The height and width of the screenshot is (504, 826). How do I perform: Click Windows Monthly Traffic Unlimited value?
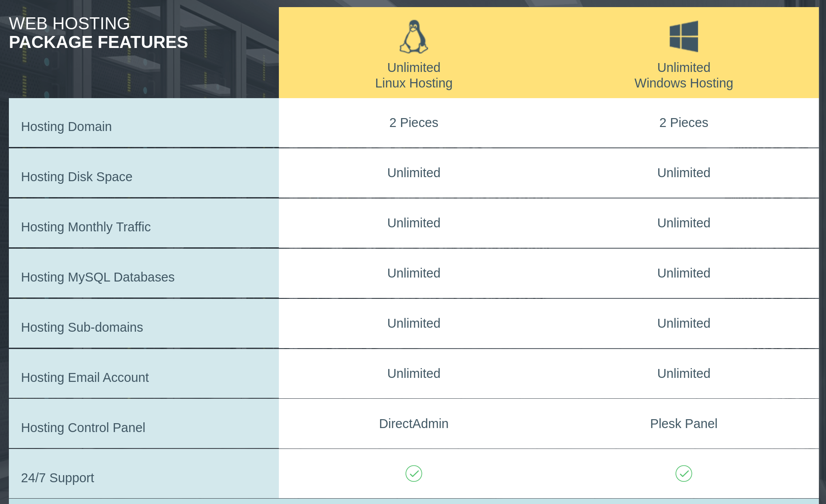click(683, 223)
